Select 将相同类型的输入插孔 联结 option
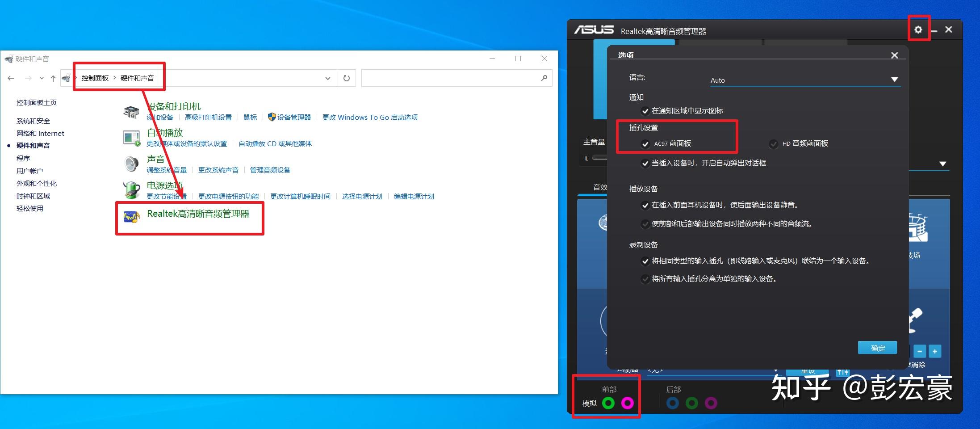 645,261
